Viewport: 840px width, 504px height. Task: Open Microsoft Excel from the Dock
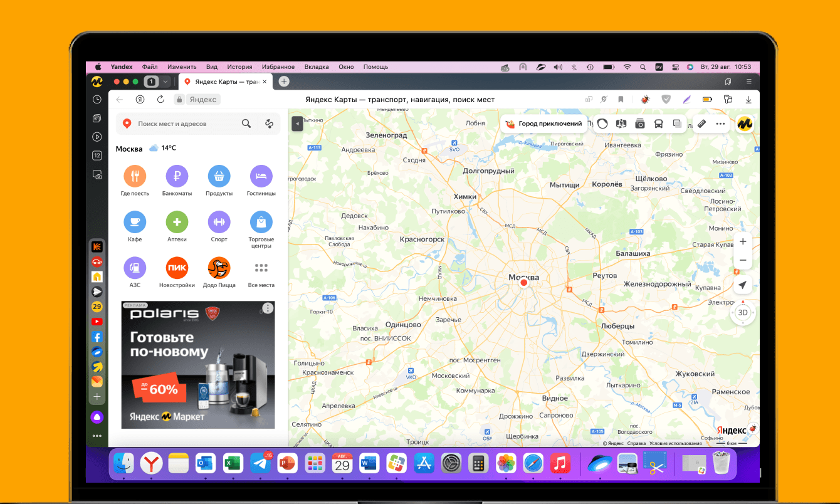coord(233,464)
